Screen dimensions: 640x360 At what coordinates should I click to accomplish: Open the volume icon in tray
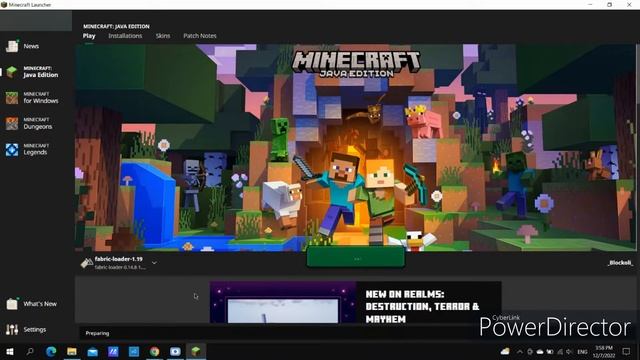569,351
